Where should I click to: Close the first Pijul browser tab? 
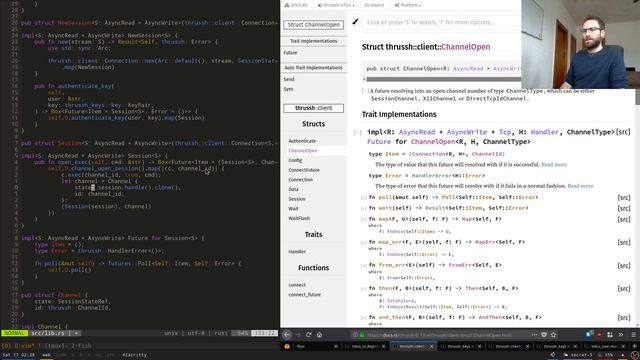336,347
